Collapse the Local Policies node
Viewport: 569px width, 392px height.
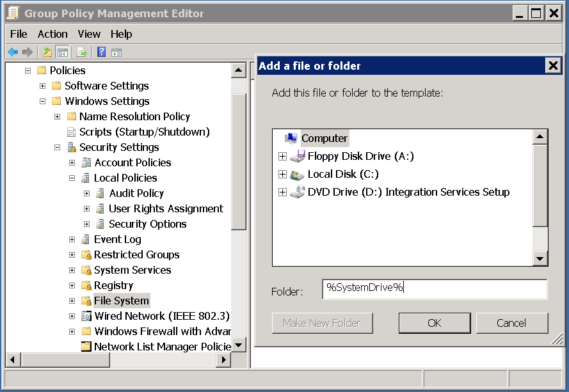tap(72, 178)
